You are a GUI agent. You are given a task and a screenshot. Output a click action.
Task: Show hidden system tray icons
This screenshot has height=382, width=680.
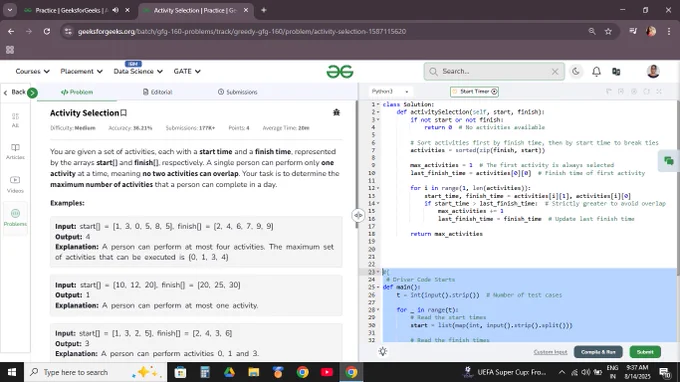(x=562, y=372)
